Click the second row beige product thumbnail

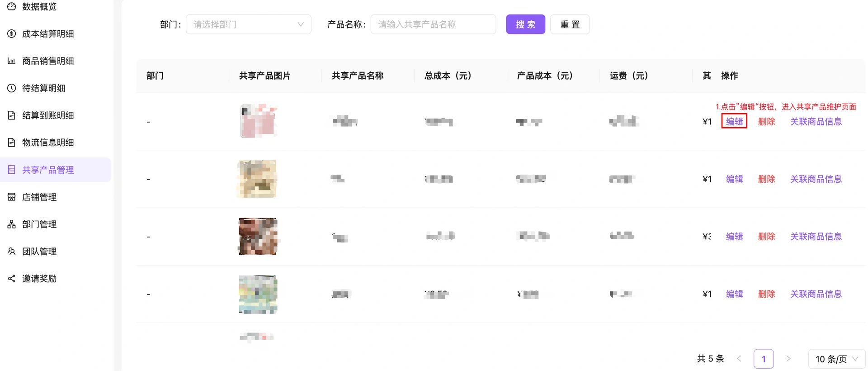click(x=257, y=179)
